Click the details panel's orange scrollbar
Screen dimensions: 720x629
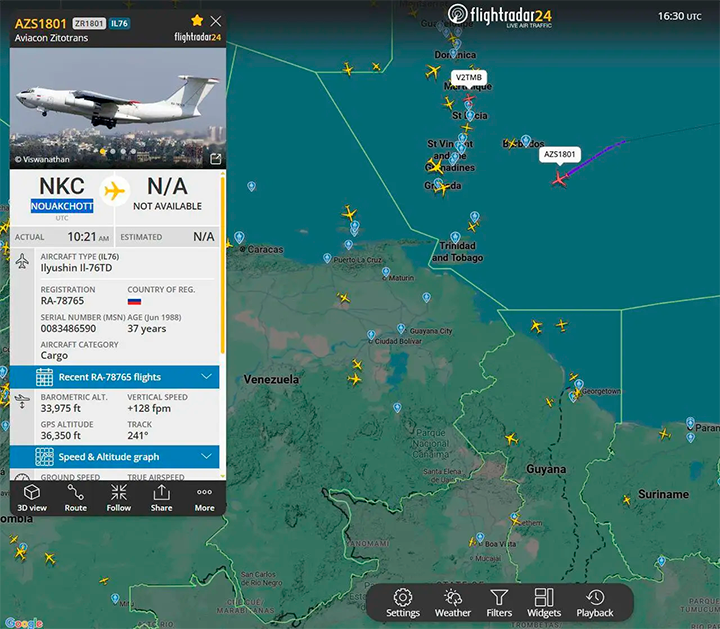pos(224,270)
